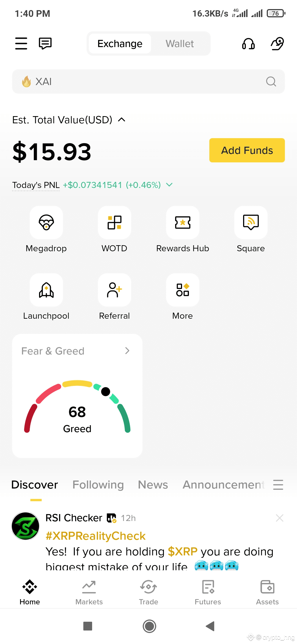
Task: Open the chat messages icon
Action: [x=45, y=43]
